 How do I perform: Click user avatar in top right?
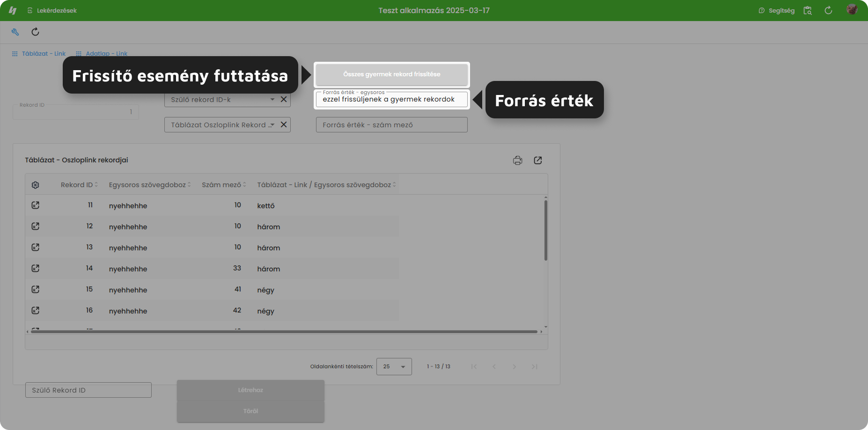click(x=852, y=9)
